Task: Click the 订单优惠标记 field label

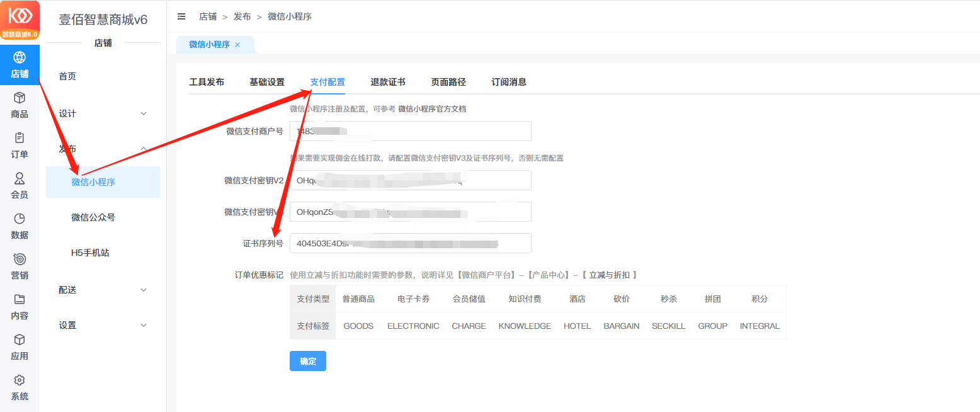Action: coord(259,275)
